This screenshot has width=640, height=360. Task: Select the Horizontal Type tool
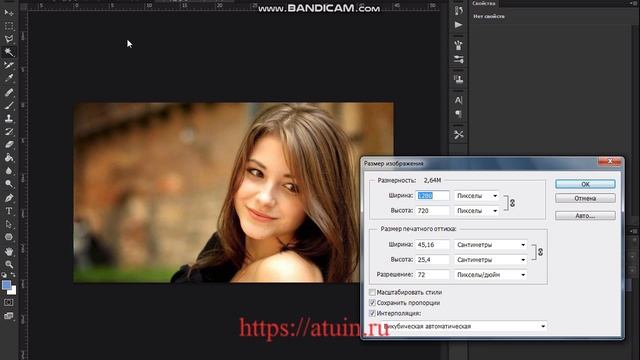[9, 211]
